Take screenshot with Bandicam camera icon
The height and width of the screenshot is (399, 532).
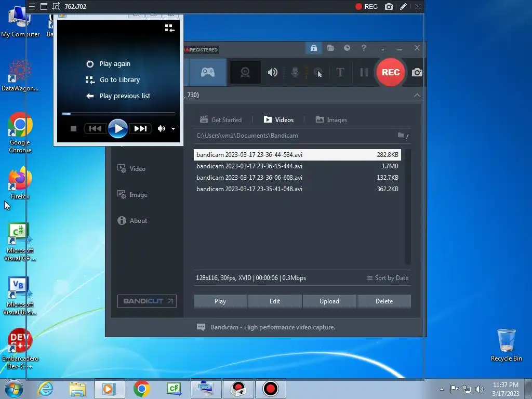[x=417, y=72]
